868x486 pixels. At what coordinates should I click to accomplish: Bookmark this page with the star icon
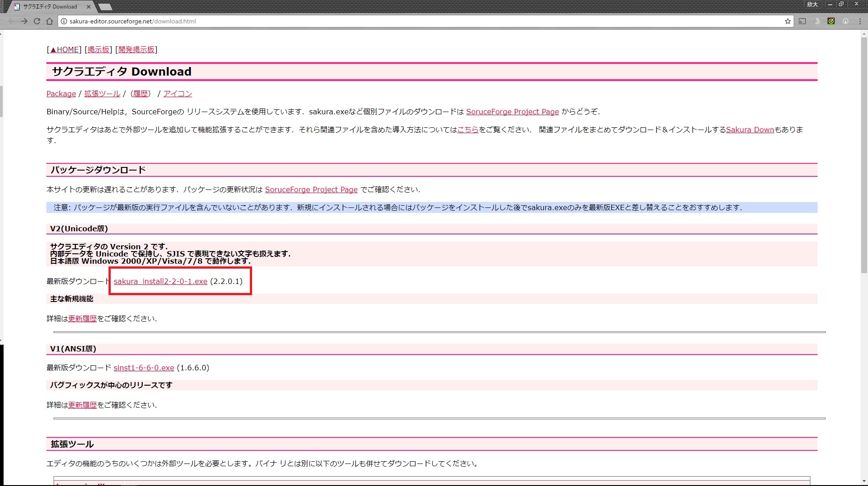tap(787, 21)
